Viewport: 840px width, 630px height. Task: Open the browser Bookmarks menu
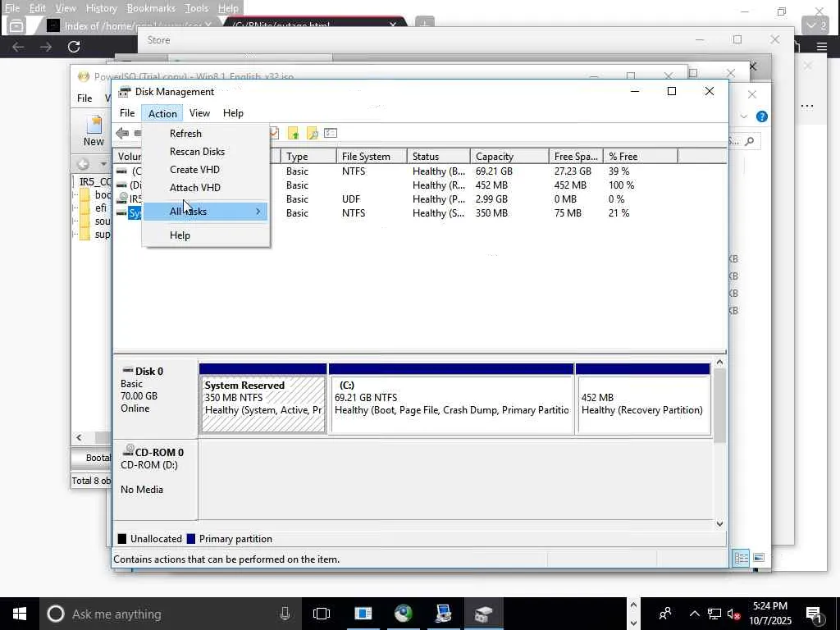[x=151, y=8]
